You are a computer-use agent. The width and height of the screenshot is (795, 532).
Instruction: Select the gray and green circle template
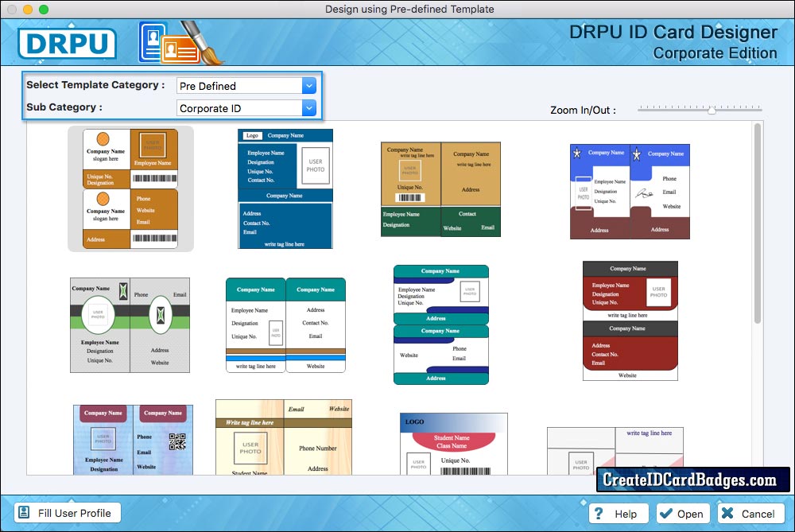130,325
